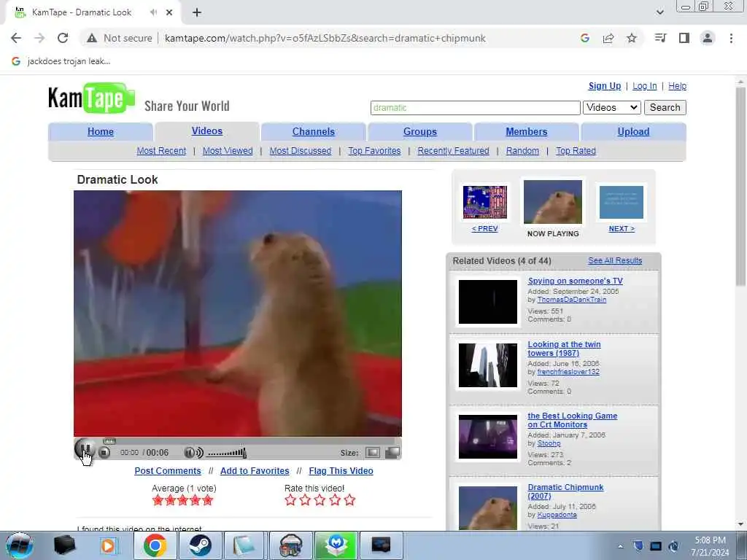Image resolution: width=747 pixels, height=560 pixels.
Task: Rate the video one star
Action: (290, 500)
